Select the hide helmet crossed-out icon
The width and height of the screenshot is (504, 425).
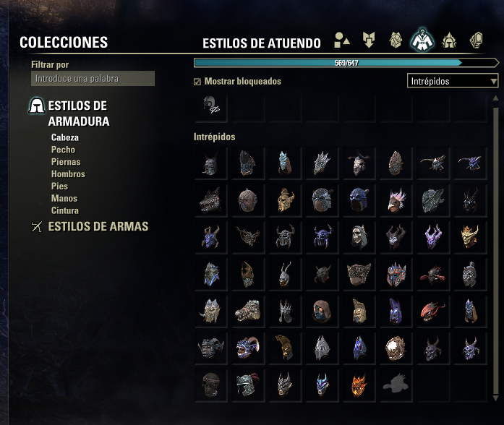click(x=211, y=106)
